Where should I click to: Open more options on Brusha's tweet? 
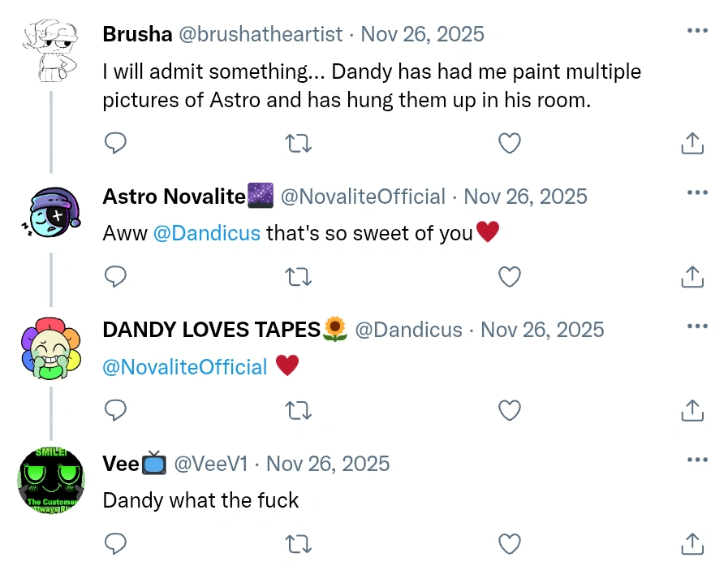click(696, 30)
